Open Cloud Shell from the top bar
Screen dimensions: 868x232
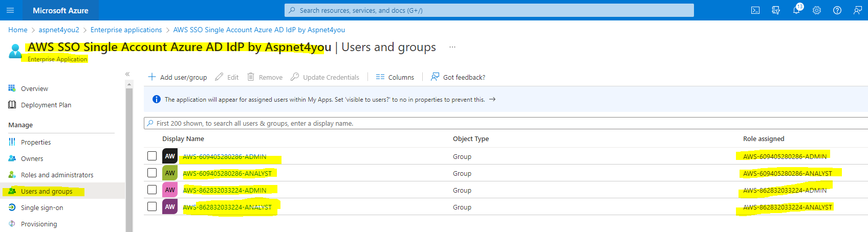click(755, 10)
